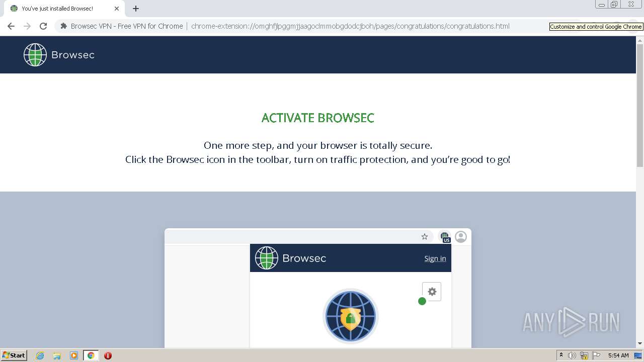Go back with the browser back arrow
This screenshot has width=644, height=362.
pyautogui.click(x=11, y=26)
